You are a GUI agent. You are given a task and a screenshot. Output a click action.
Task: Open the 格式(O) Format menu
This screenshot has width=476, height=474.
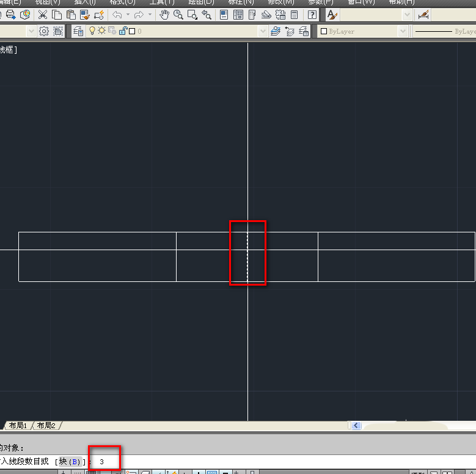(122, 2)
